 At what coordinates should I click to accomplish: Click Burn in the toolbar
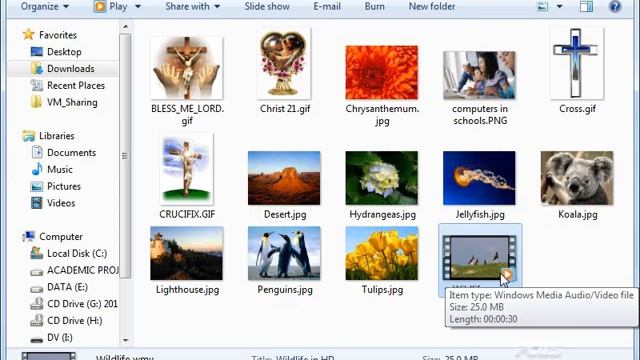coord(374,7)
